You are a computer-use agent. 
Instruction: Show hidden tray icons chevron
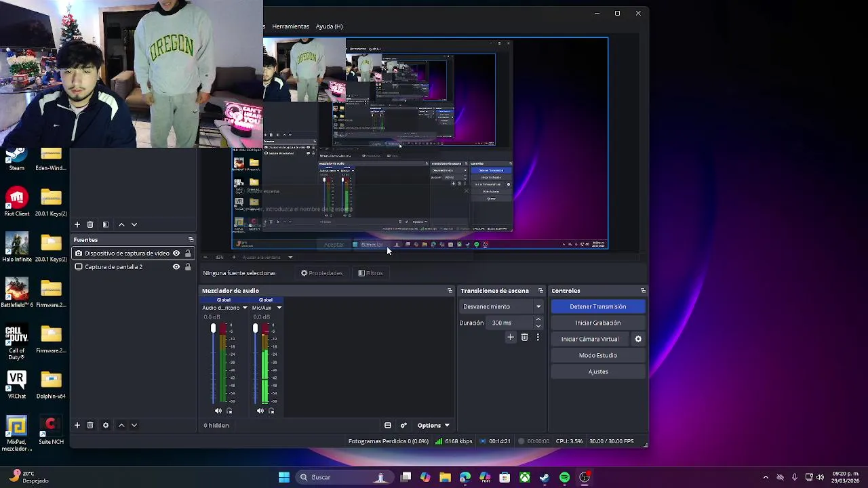click(766, 477)
